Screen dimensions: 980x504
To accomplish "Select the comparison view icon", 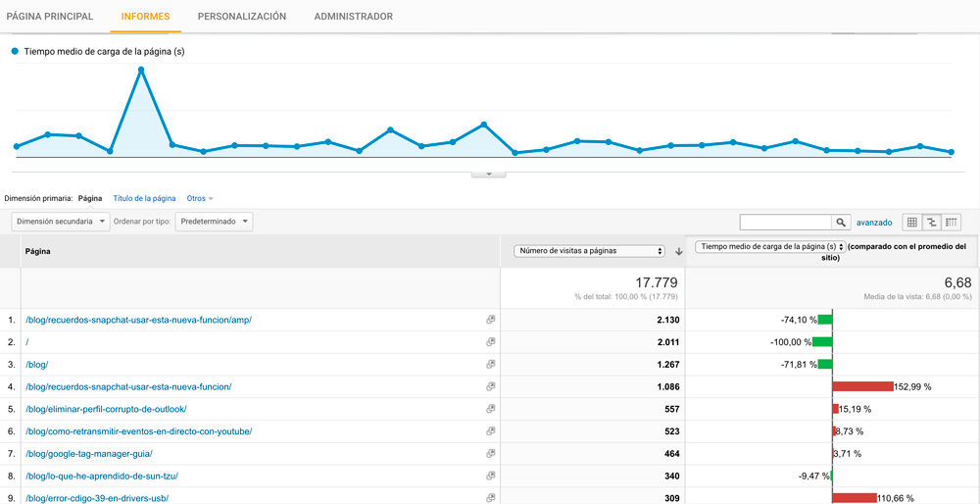I will click(x=932, y=223).
